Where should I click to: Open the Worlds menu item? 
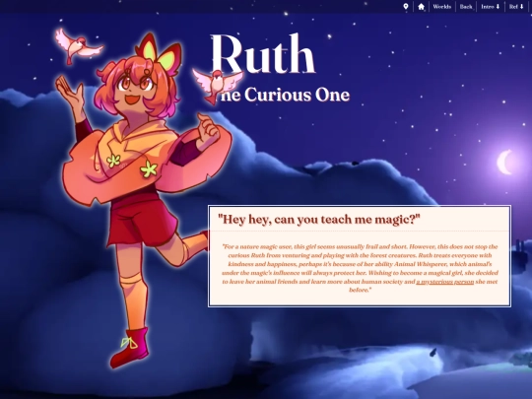tap(442, 7)
